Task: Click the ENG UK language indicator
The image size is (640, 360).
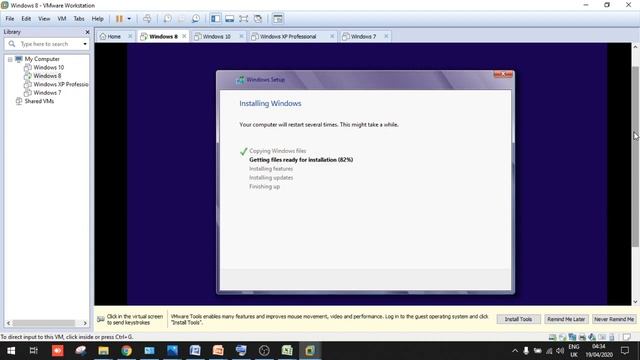Action: [574, 351]
